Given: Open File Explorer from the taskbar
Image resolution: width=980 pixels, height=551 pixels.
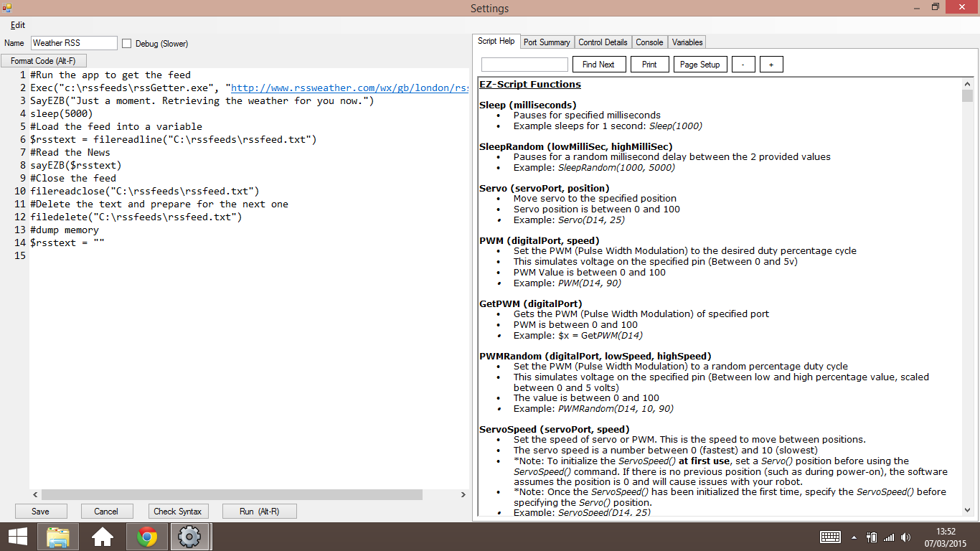Looking at the screenshot, I should coord(58,536).
